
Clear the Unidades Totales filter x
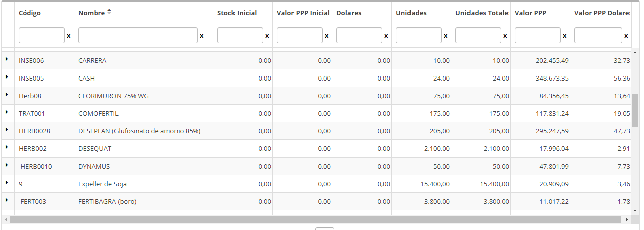[505, 36]
